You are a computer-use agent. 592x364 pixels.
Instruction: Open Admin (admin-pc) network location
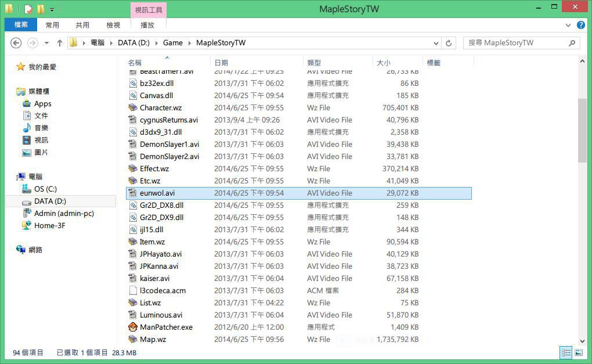[x=58, y=213]
